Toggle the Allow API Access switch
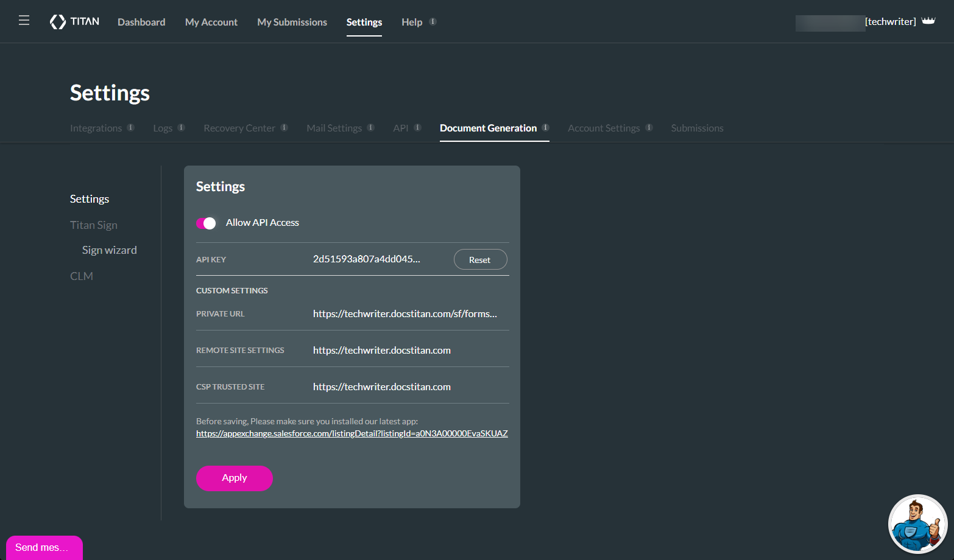 coord(206,223)
